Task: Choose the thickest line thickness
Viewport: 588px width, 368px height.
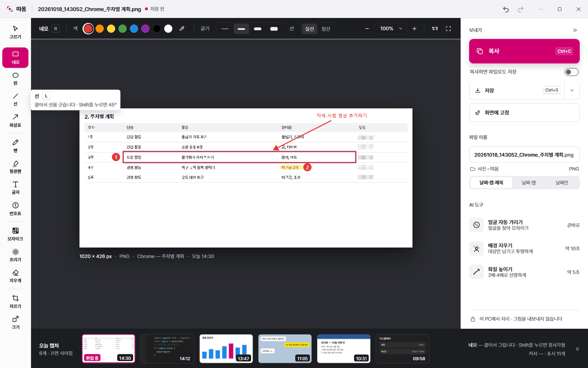Action: (274, 29)
